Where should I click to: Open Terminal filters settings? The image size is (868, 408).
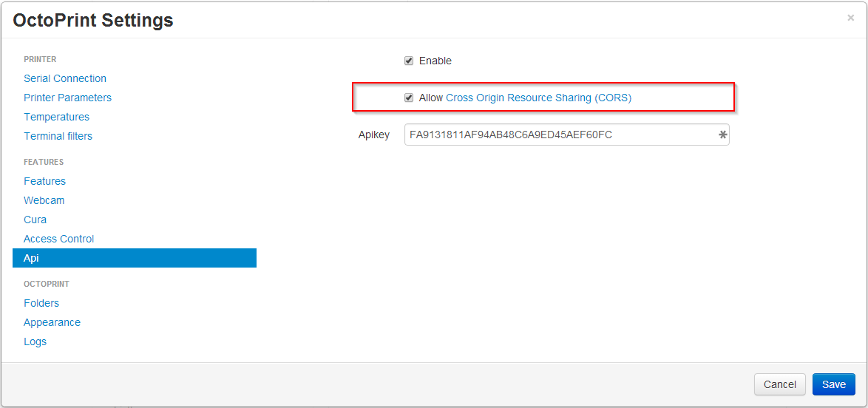pos(58,136)
